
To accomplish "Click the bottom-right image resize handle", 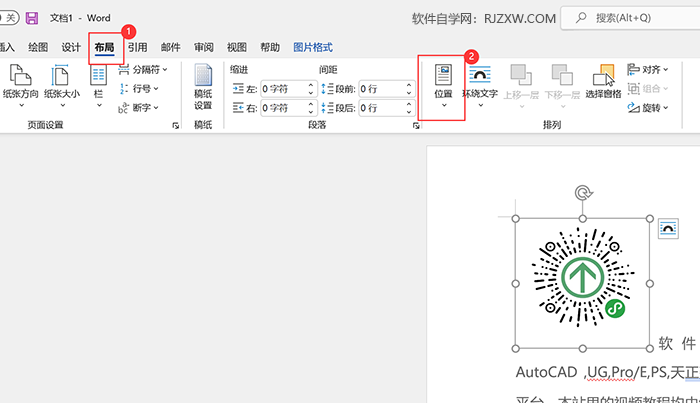I will (x=650, y=348).
